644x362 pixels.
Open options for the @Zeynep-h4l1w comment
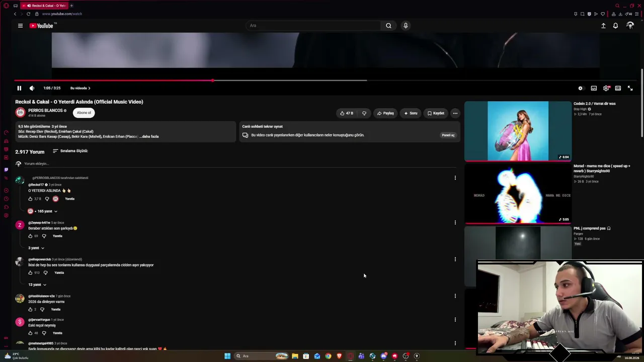click(x=455, y=222)
